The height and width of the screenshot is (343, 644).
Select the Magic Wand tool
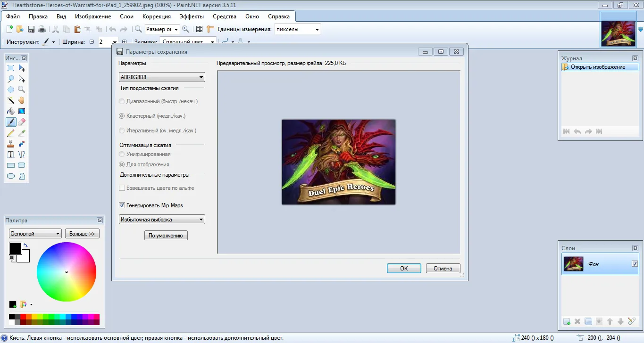click(11, 100)
